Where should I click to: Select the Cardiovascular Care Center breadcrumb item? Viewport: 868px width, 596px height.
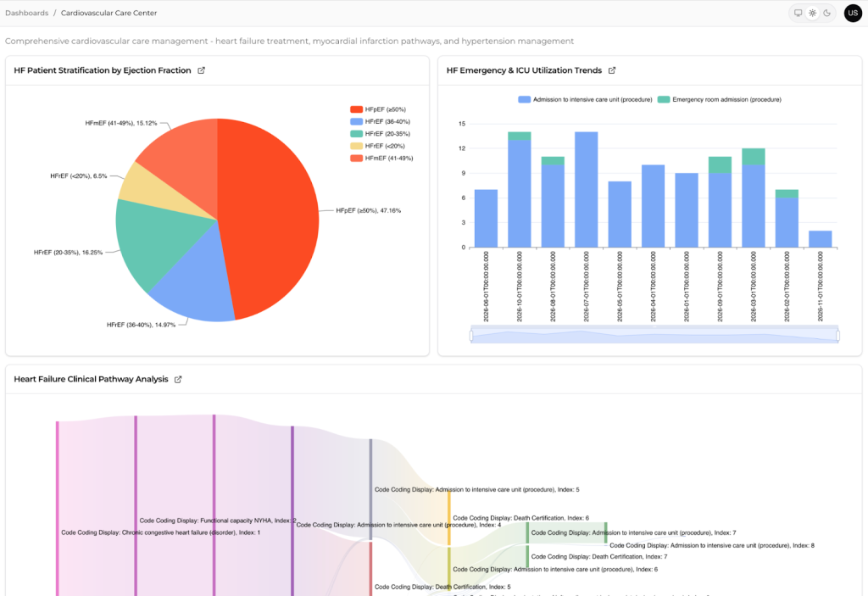pos(108,13)
